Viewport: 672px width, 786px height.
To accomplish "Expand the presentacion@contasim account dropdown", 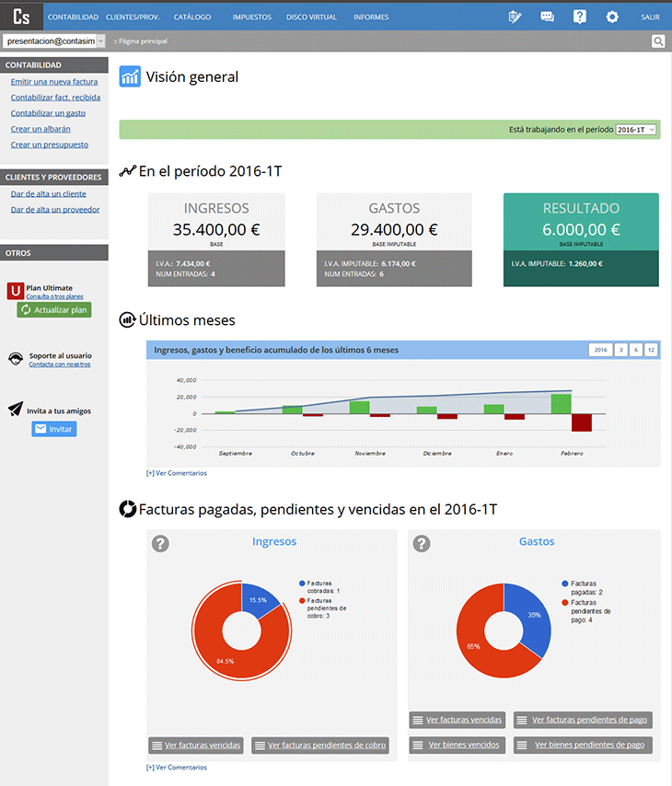I will pos(54,41).
